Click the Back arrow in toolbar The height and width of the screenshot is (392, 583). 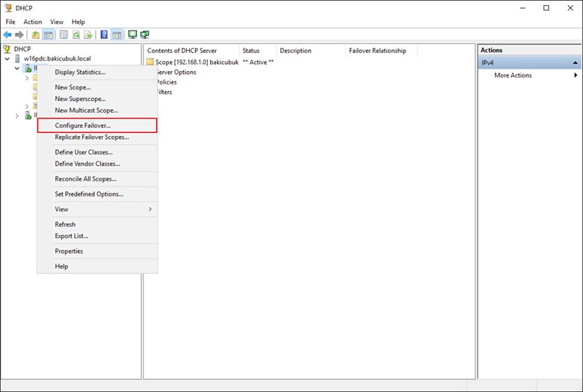tap(8, 35)
